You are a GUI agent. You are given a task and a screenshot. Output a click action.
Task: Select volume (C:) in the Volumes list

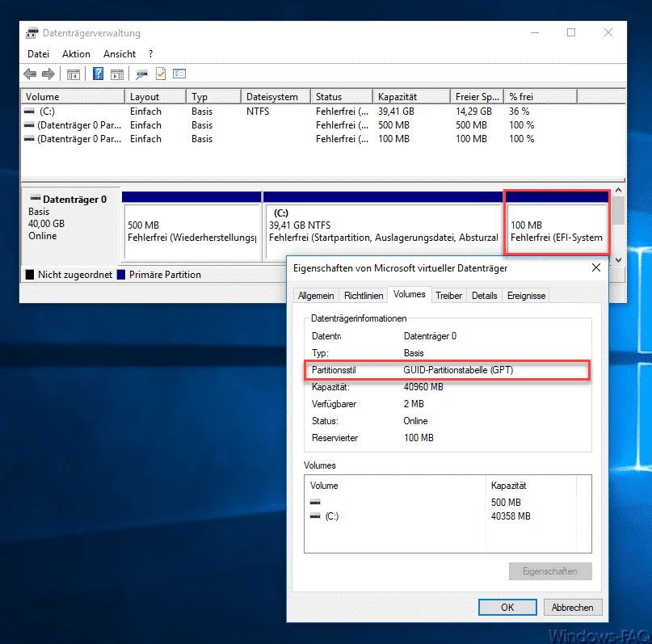tap(331, 516)
